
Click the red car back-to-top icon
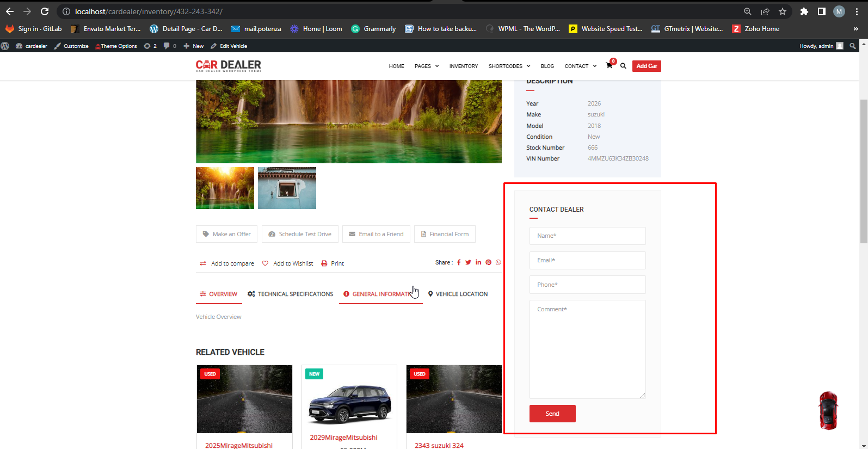pyautogui.click(x=828, y=410)
